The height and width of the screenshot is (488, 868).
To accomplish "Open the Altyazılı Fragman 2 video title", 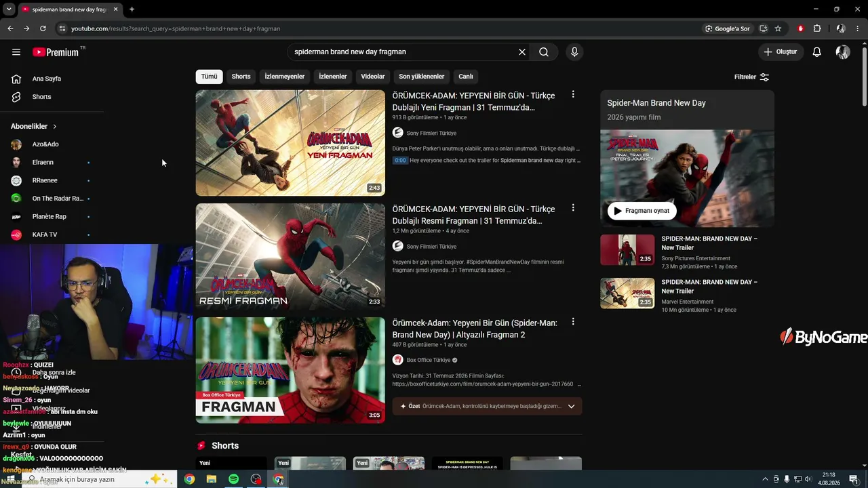I will tap(475, 329).
